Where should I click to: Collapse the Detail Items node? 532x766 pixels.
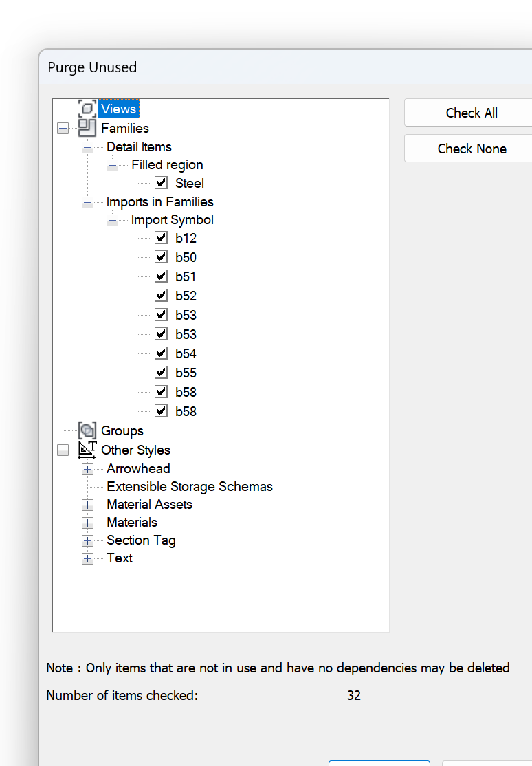pyautogui.click(x=87, y=147)
